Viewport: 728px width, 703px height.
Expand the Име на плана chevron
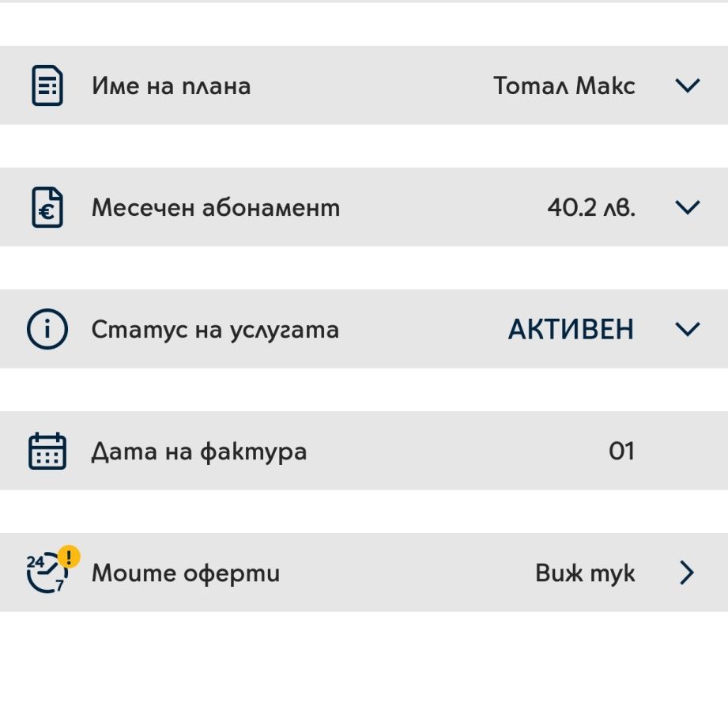coord(688,85)
